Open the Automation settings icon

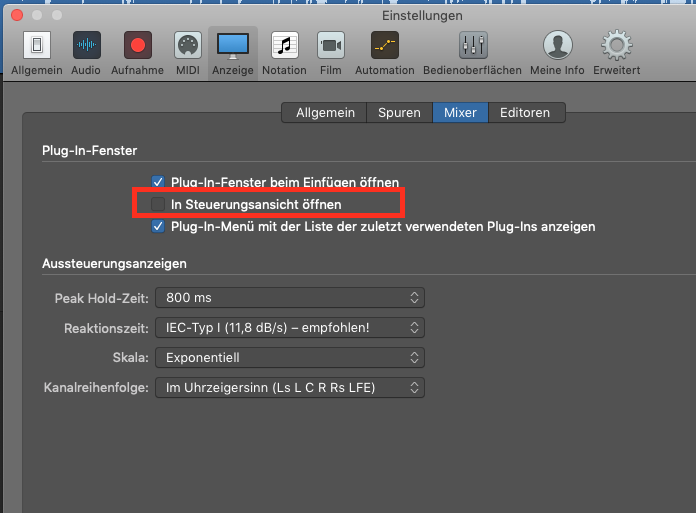pos(384,46)
